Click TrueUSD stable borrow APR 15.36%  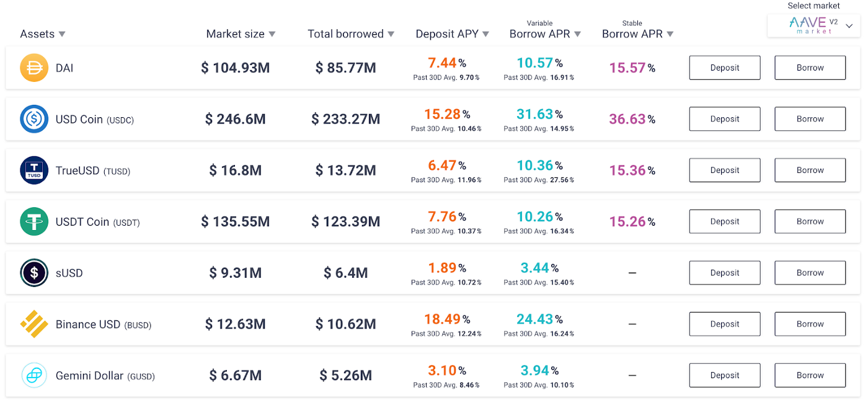tap(632, 170)
